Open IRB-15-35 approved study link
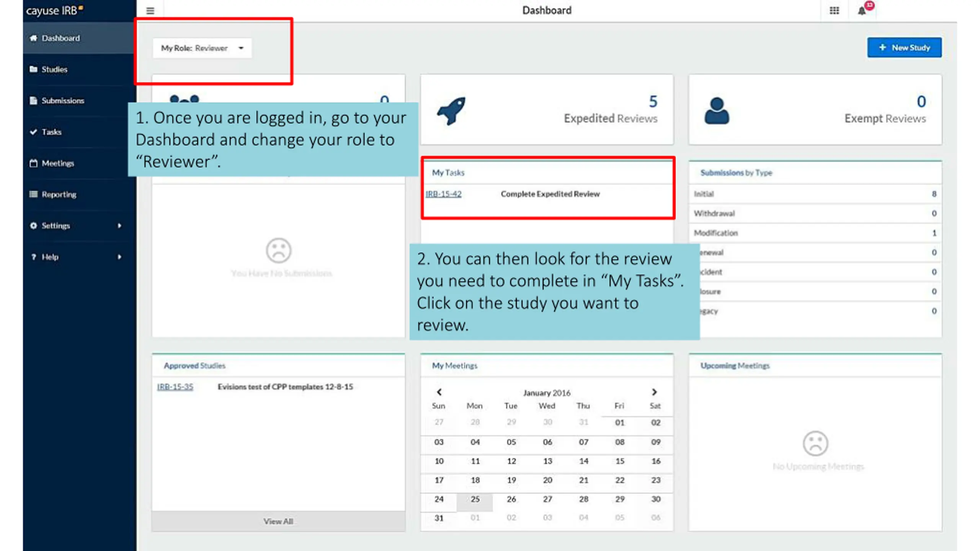Screen dimensions: 980x551 pyautogui.click(x=175, y=387)
